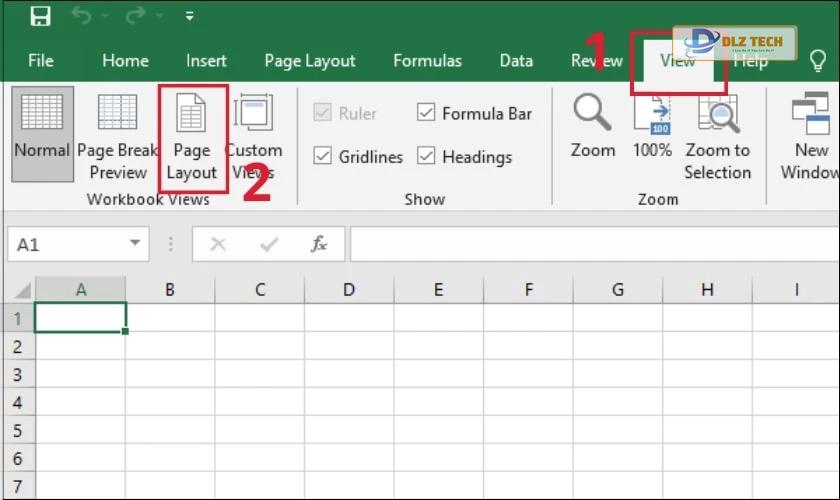Select row 2 header
The height and width of the screenshot is (500, 840).
[19, 346]
